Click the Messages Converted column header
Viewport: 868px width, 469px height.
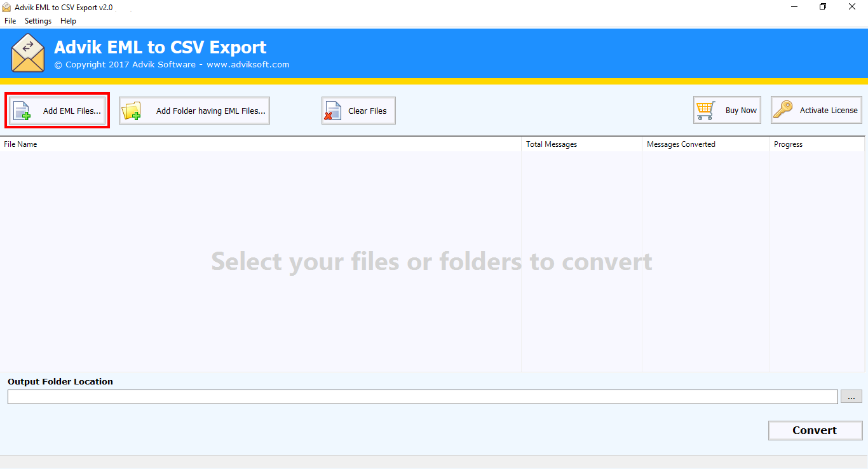681,144
